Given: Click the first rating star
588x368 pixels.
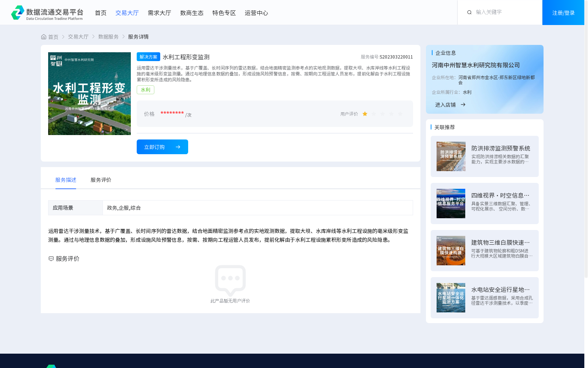Looking at the screenshot, I should coord(365,114).
